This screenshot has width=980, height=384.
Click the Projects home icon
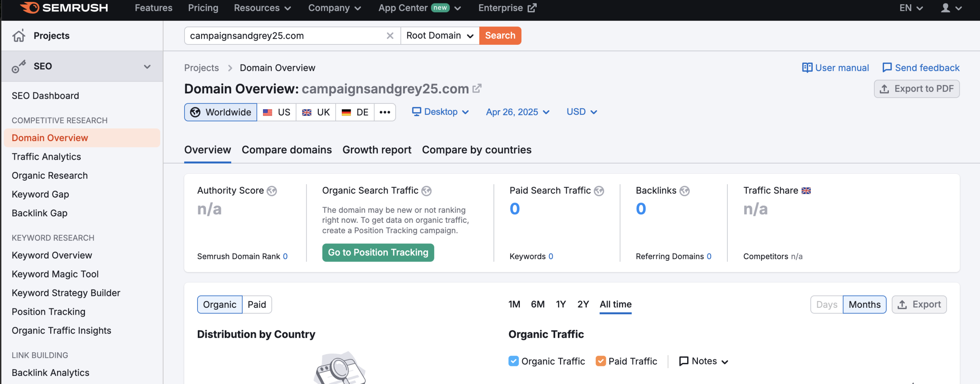pyautogui.click(x=19, y=36)
